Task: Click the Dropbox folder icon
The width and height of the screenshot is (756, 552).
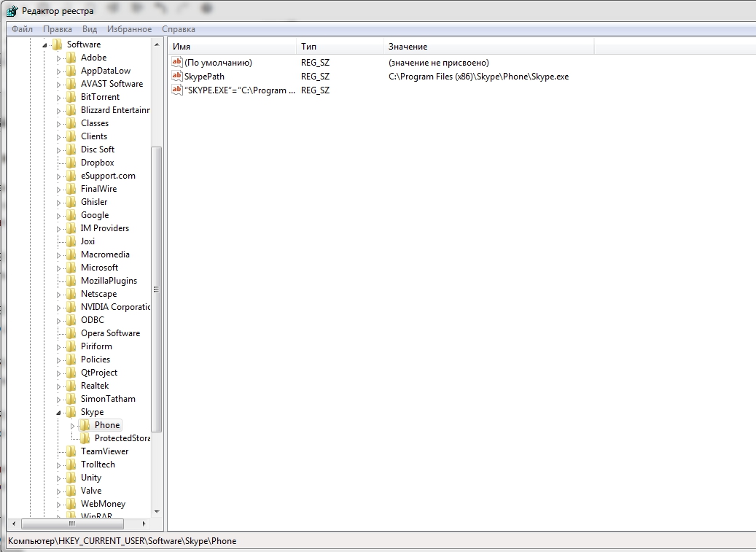Action: pos(71,163)
